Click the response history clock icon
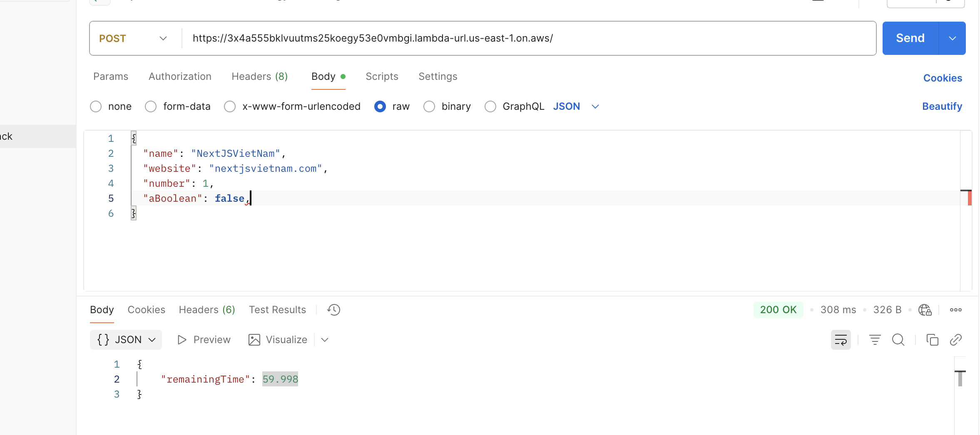Viewport: 980px width, 435px height. point(333,310)
